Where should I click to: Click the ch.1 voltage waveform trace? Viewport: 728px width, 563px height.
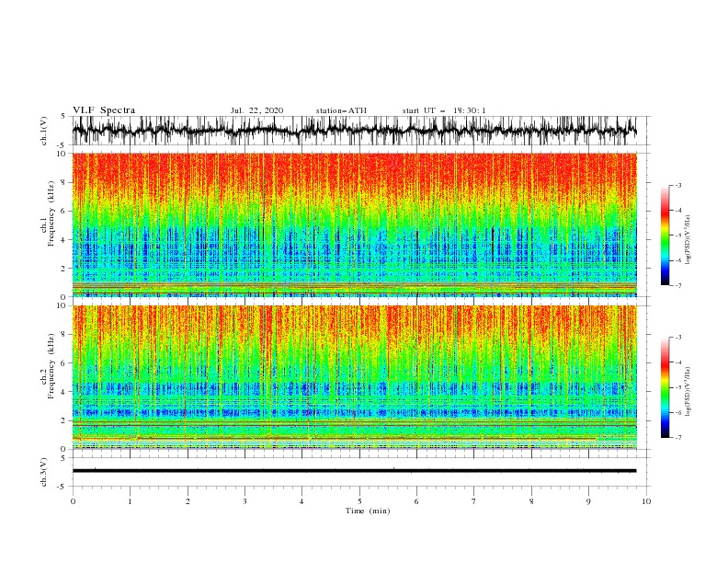(x=354, y=130)
